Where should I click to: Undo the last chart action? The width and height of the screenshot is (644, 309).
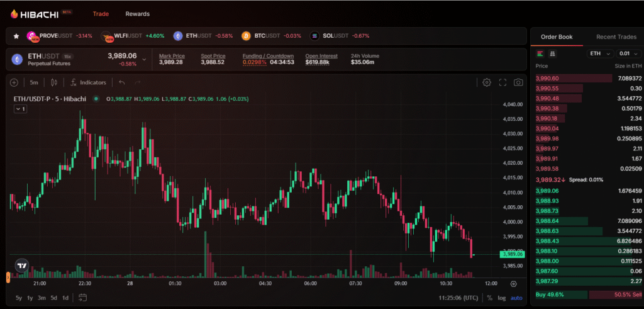(x=121, y=82)
